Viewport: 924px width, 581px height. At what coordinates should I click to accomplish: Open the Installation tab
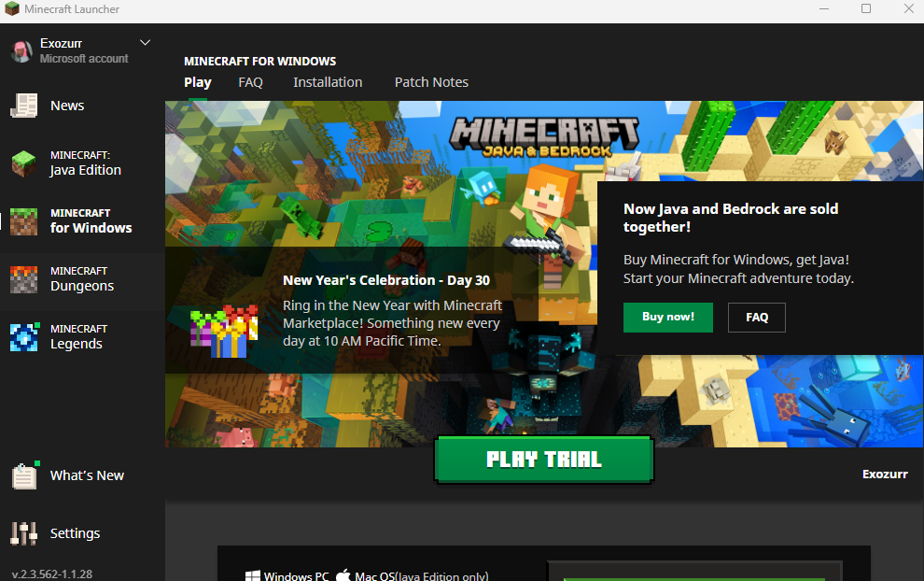coord(328,82)
